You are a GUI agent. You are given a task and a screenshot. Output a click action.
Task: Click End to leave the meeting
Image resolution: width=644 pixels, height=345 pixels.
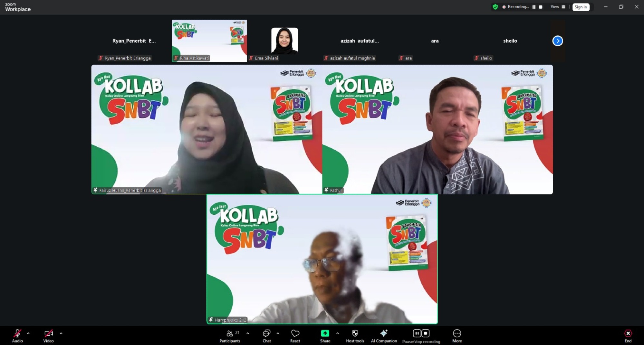coord(628,333)
